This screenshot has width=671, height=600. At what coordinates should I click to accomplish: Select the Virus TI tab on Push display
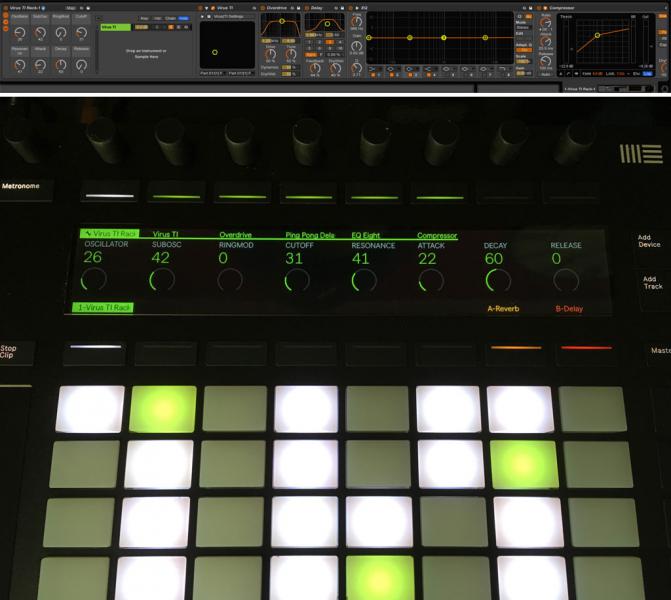(165, 234)
